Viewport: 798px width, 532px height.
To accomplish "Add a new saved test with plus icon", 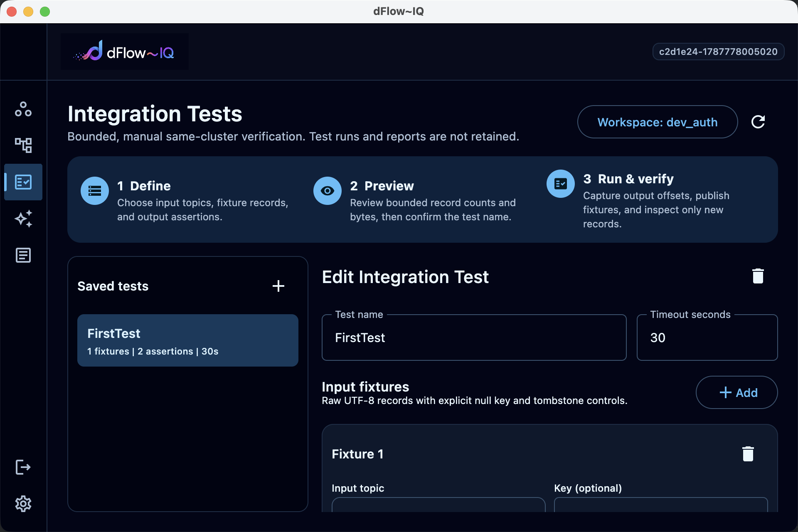I will (x=278, y=286).
